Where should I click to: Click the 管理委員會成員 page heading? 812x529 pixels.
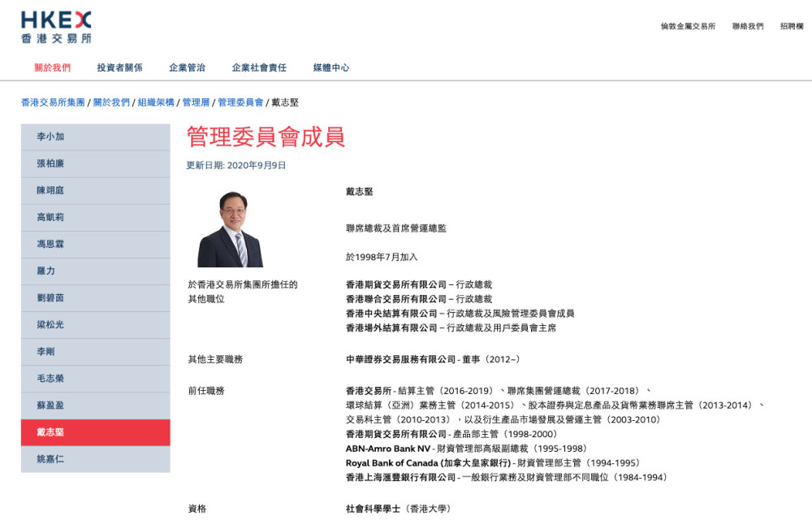tap(266, 137)
